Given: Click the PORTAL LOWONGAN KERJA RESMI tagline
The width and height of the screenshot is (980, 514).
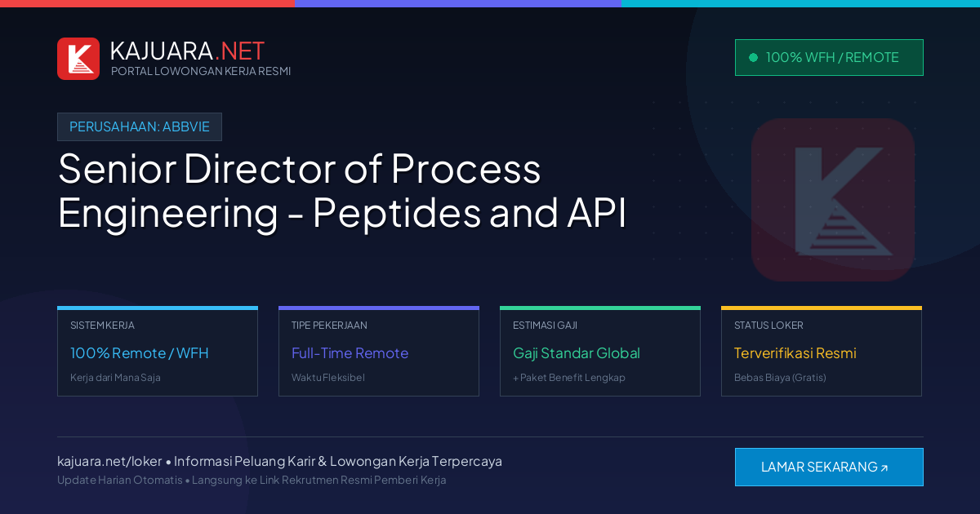Looking at the screenshot, I should tap(201, 71).
